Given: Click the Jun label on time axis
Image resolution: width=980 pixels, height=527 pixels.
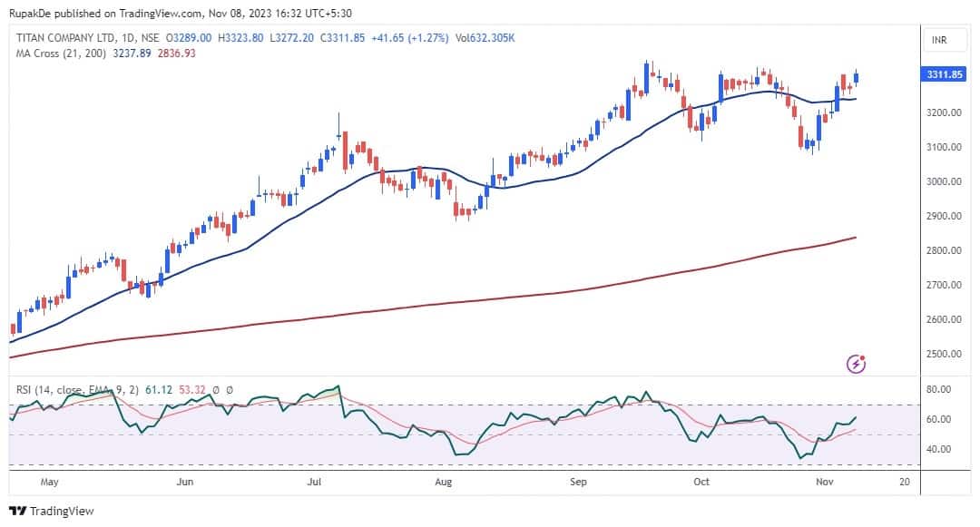Looking at the screenshot, I should (x=185, y=482).
